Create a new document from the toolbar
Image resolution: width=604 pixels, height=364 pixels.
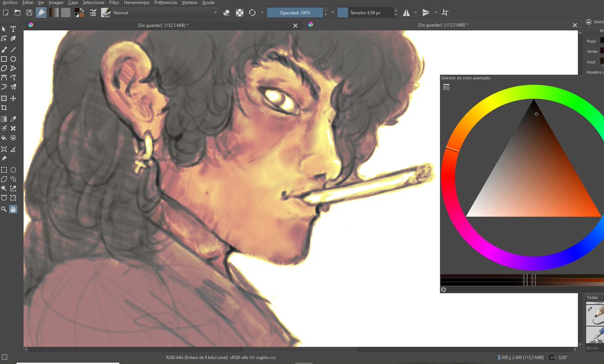coord(5,12)
